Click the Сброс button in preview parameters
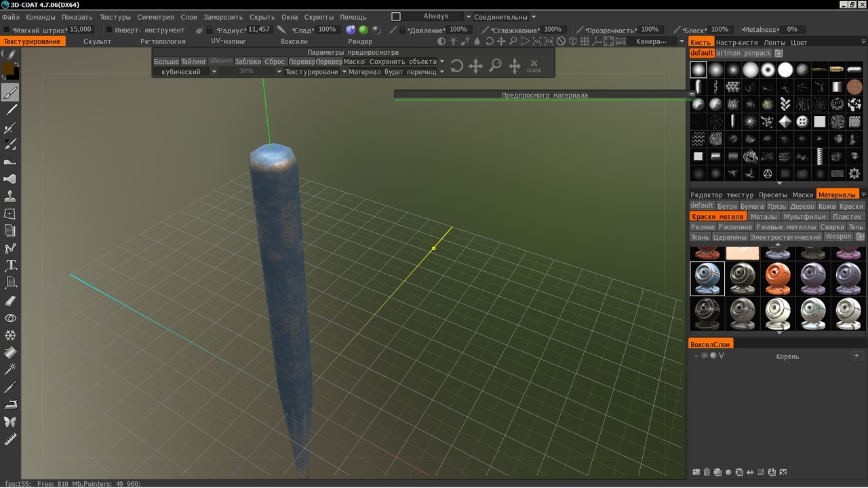The width and height of the screenshot is (868, 488). tap(275, 61)
